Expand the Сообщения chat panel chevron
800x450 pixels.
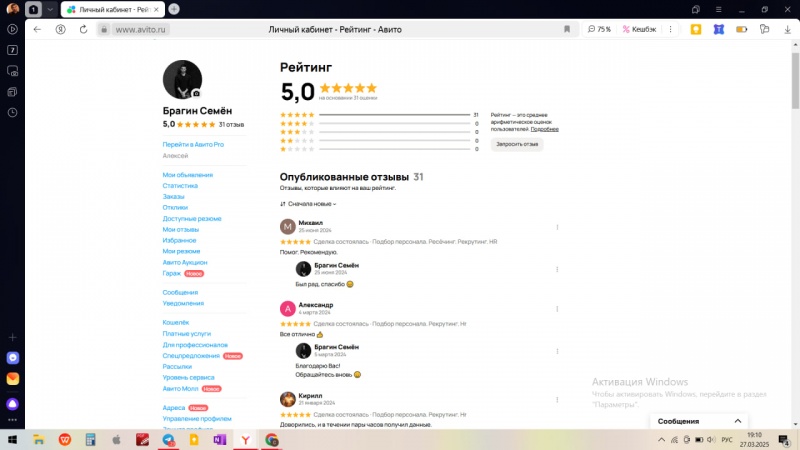(x=738, y=421)
